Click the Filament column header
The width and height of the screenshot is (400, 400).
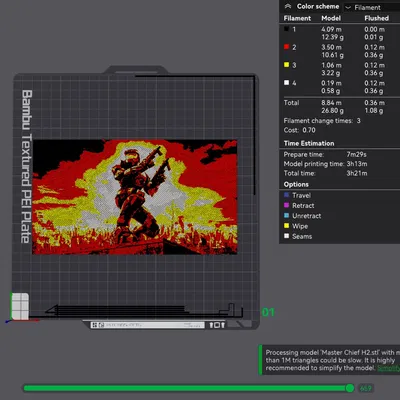(x=297, y=18)
